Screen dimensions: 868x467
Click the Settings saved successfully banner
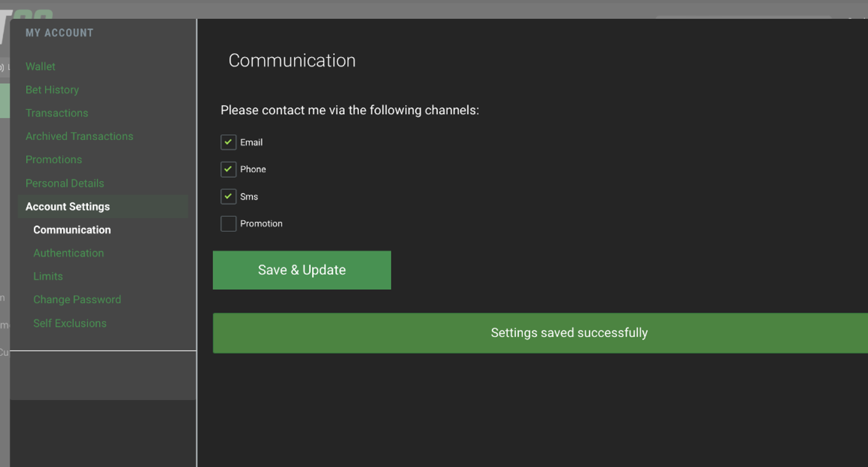[x=569, y=333]
